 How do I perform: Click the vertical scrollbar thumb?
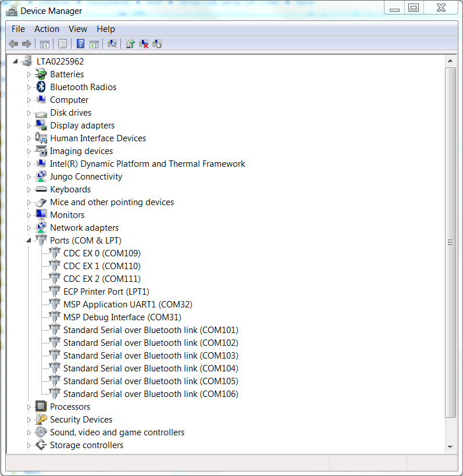point(450,242)
